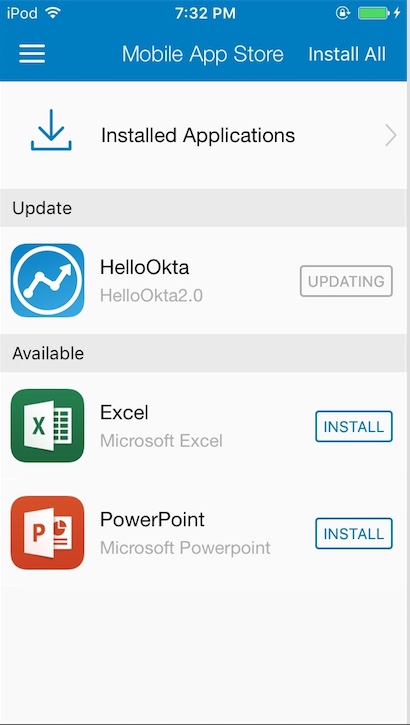Open the Excel app title

click(x=124, y=412)
